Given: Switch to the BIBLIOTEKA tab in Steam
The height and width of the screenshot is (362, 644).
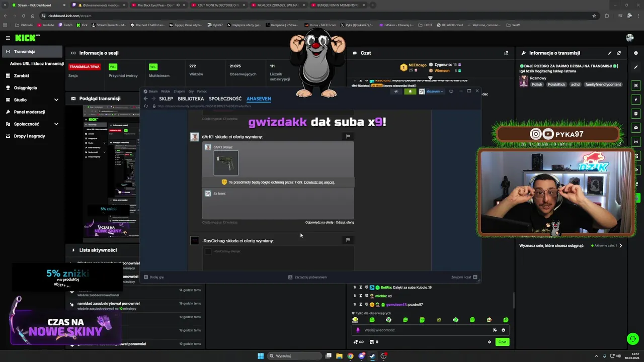Looking at the screenshot, I should click(191, 99).
